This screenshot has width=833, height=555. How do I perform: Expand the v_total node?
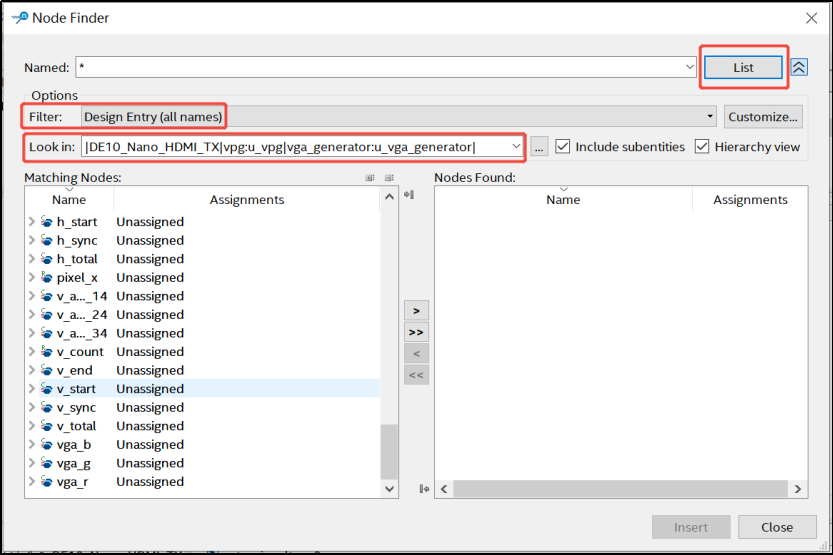tap(31, 426)
